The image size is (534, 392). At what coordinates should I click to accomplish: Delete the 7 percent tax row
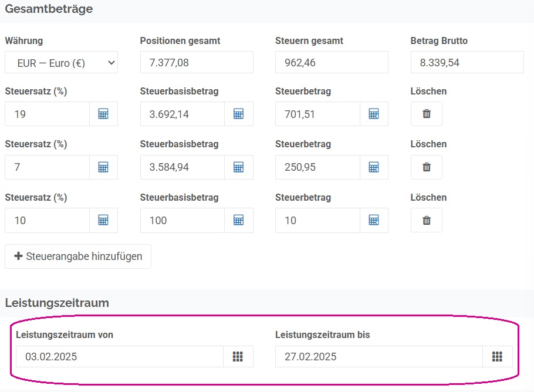[427, 167]
